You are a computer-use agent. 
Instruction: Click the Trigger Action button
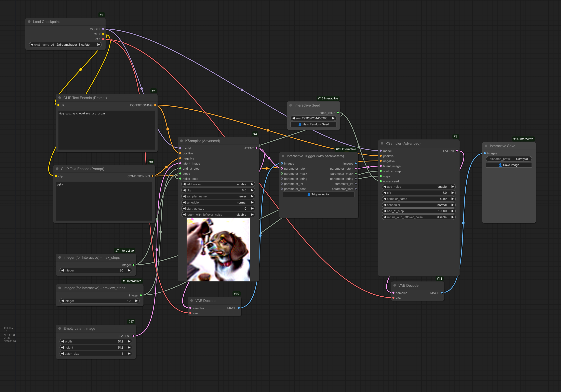318,194
